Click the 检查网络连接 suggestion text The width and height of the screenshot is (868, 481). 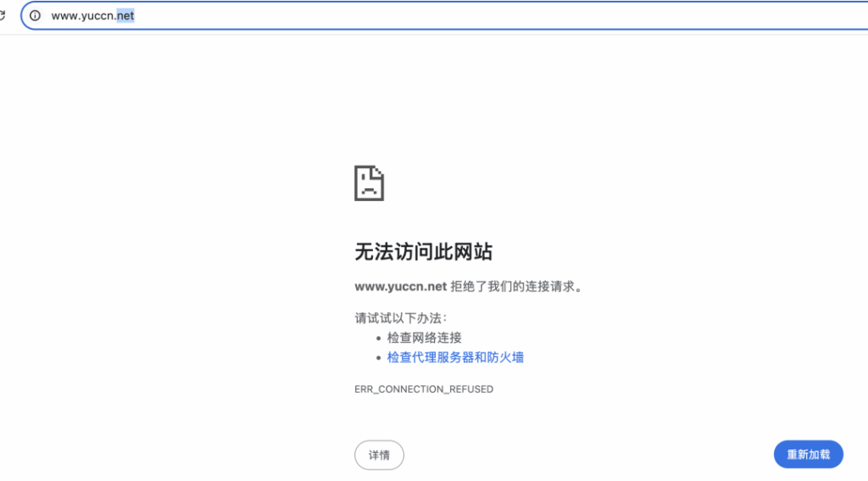click(424, 338)
